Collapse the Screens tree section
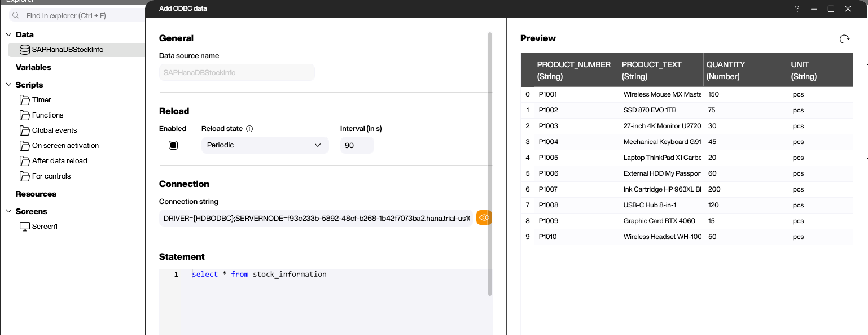The image size is (868, 335). [x=9, y=212]
